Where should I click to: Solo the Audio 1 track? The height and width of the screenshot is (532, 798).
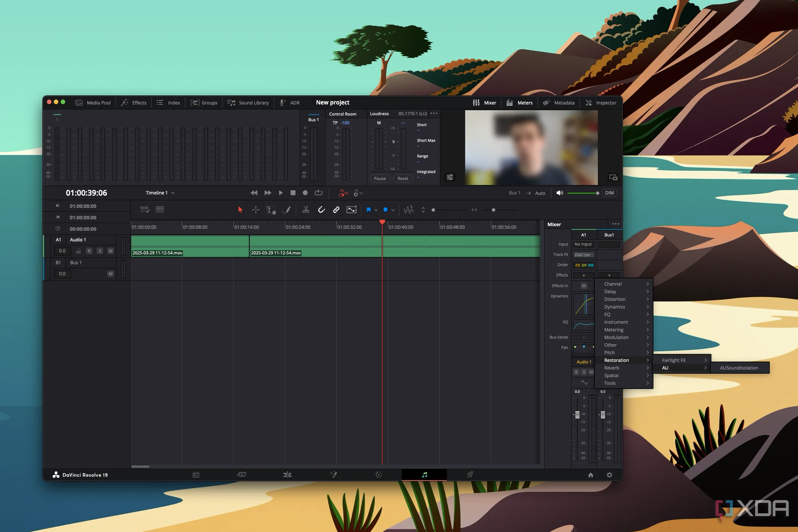click(100, 251)
